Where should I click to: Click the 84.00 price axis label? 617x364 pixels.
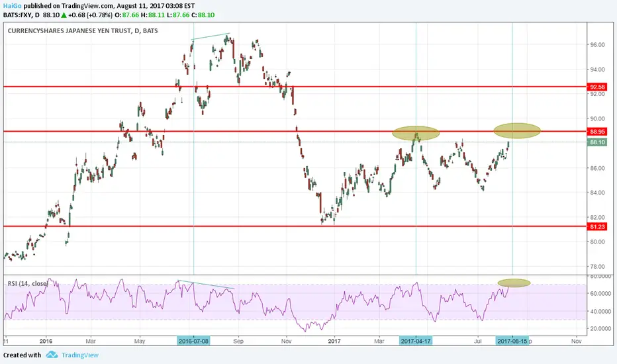coord(597,193)
